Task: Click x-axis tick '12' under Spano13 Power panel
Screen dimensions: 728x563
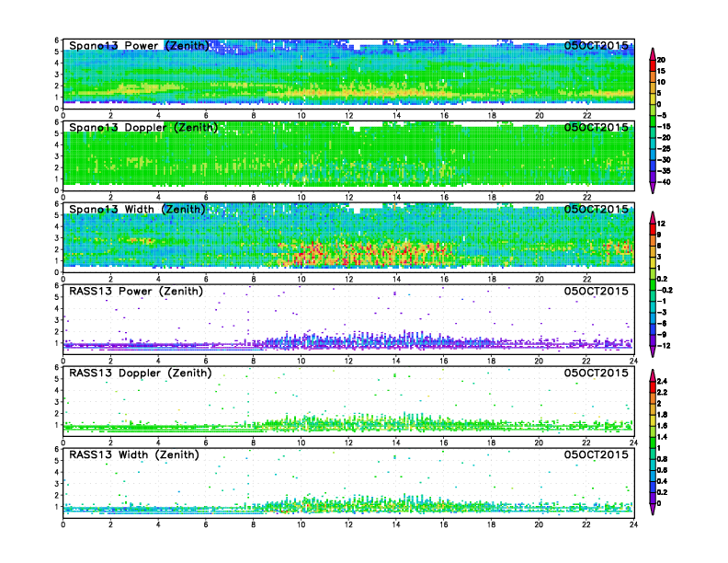Action: 348,116
